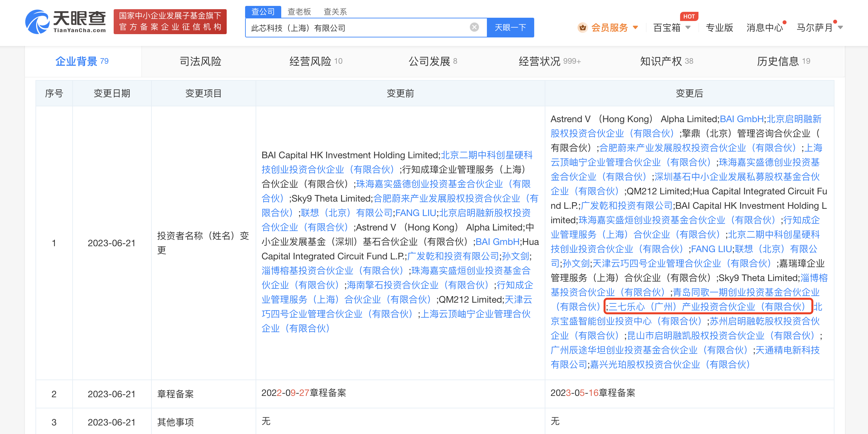Viewport: 868px width, 434px height.
Task: Click FANG LIU link in 变更后 column
Action: [x=711, y=249]
